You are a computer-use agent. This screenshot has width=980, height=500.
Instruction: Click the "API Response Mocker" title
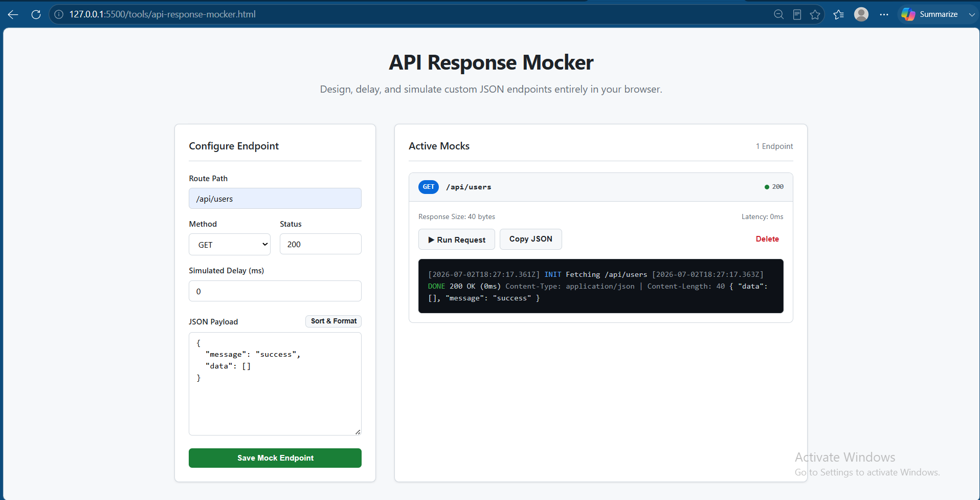coord(491,62)
